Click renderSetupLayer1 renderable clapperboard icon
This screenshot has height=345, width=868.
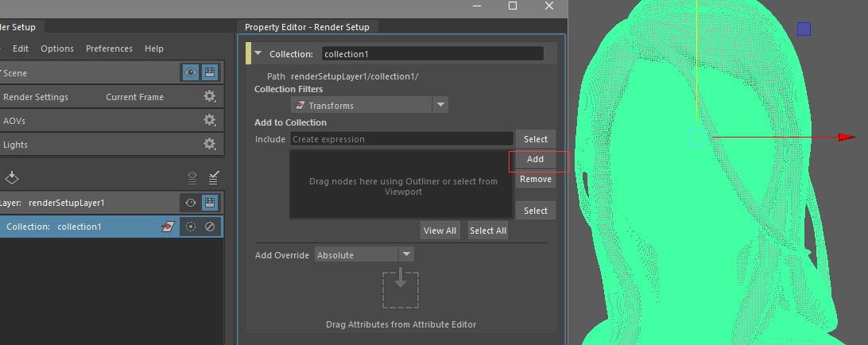[x=210, y=203]
